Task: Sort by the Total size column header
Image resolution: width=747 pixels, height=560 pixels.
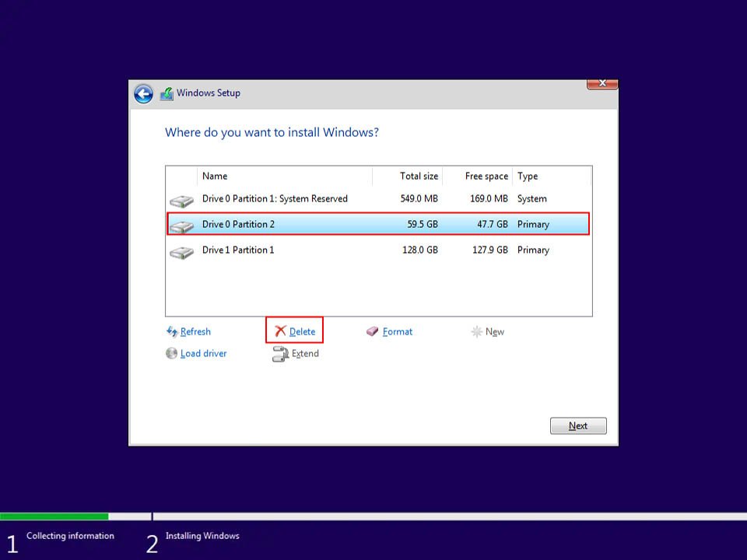Action: click(407, 177)
